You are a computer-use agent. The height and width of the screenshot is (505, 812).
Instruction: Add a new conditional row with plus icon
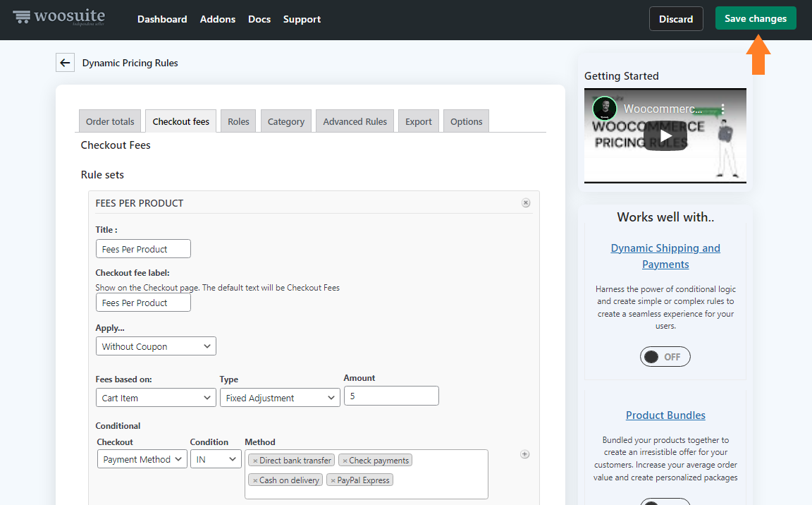click(x=524, y=454)
